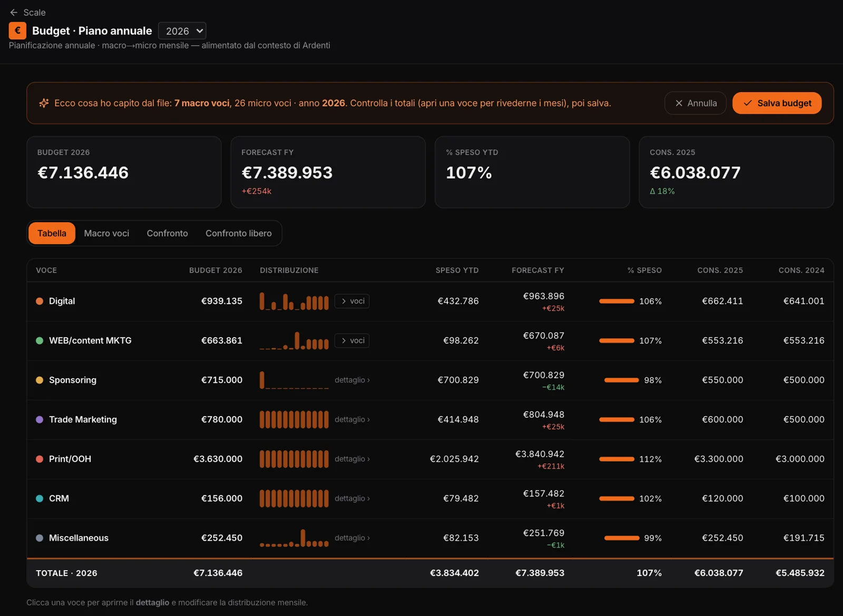Select the Confronto tab

coord(167,233)
